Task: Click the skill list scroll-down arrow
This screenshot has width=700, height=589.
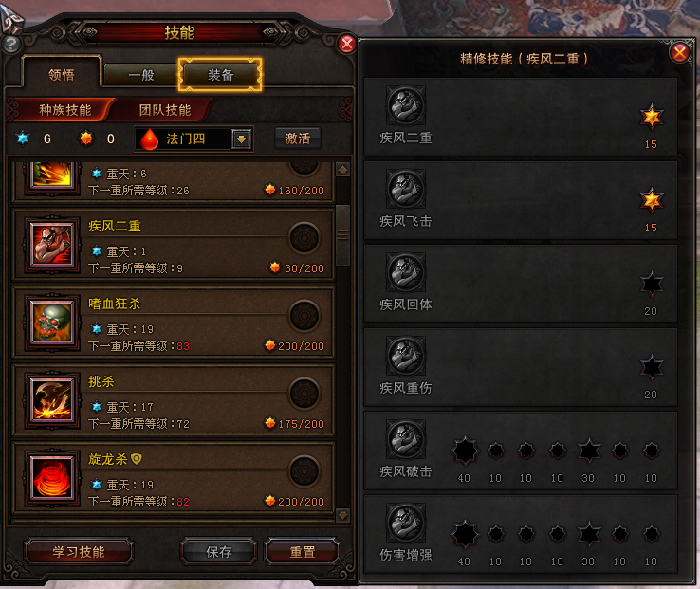Action: [x=342, y=515]
